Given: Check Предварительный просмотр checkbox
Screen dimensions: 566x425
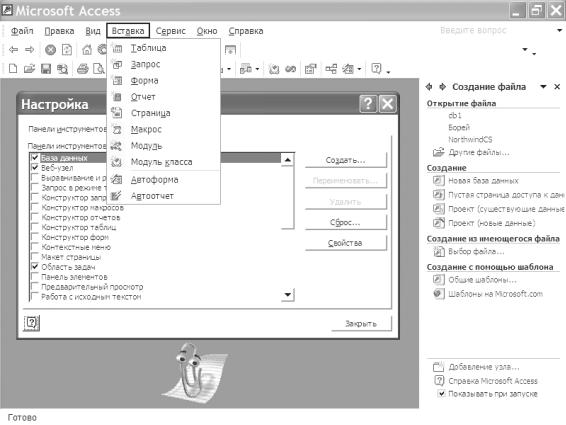Looking at the screenshot, I should pos(35,287).
